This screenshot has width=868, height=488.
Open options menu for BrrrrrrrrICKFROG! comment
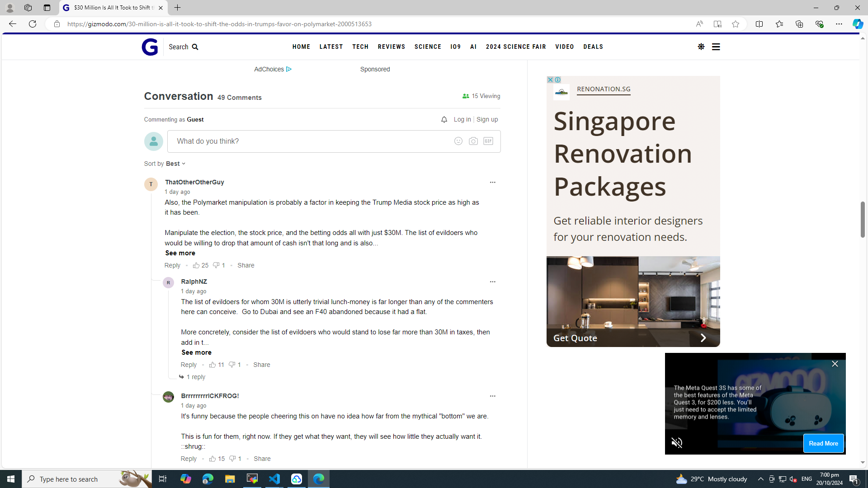492,396
